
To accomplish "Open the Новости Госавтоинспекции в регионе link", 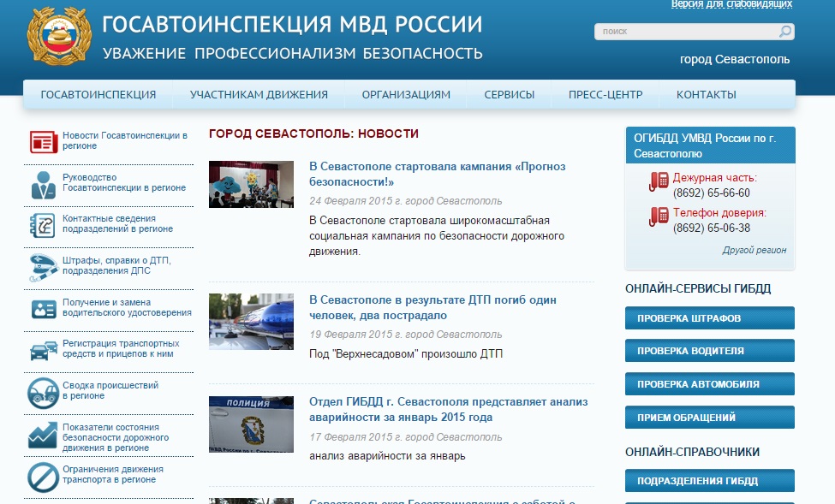I will (x=125, y=140).
